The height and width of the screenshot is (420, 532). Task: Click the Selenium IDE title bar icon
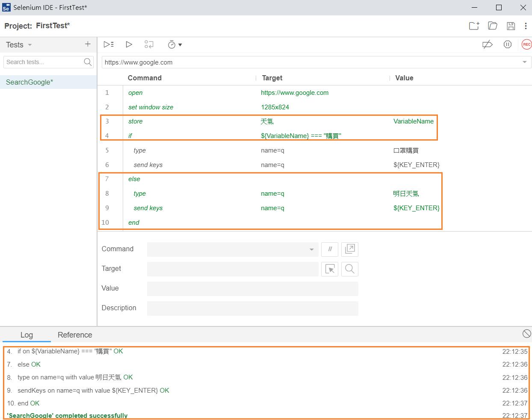[x=6, y=8]
